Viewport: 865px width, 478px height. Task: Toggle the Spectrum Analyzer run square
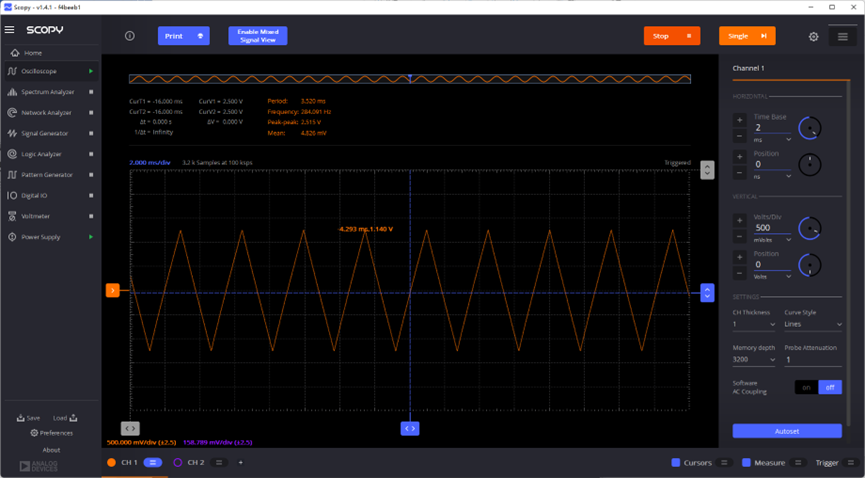click(x=91, y=92)
